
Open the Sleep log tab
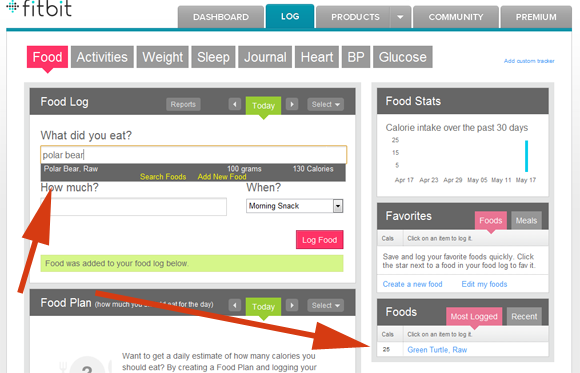click(213, 57)
